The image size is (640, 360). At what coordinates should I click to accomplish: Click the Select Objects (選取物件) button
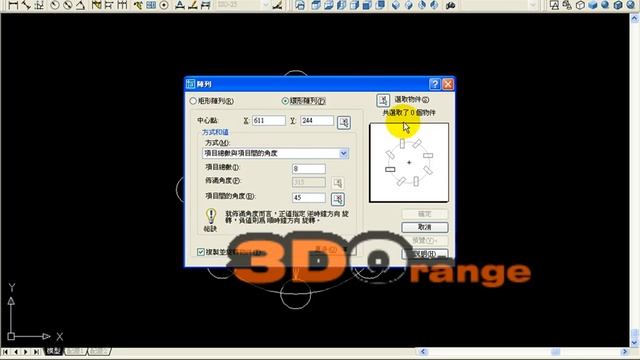(383, 100)
